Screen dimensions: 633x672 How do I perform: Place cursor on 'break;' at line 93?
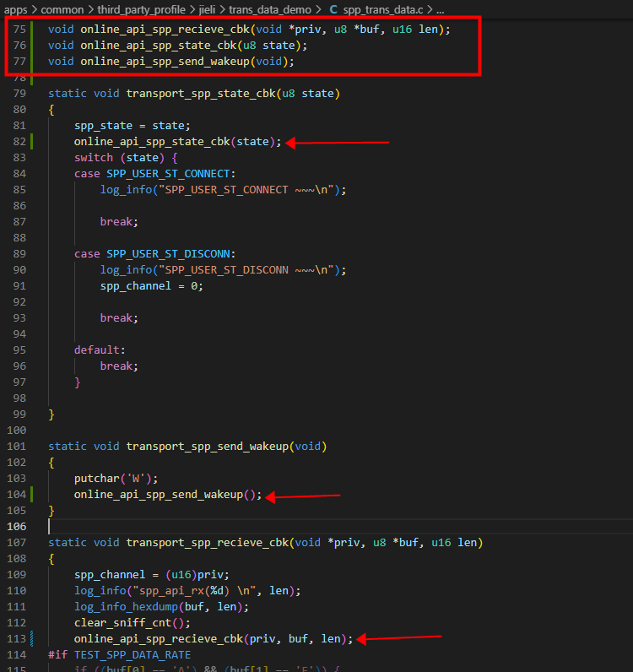(x=119, y=318)
